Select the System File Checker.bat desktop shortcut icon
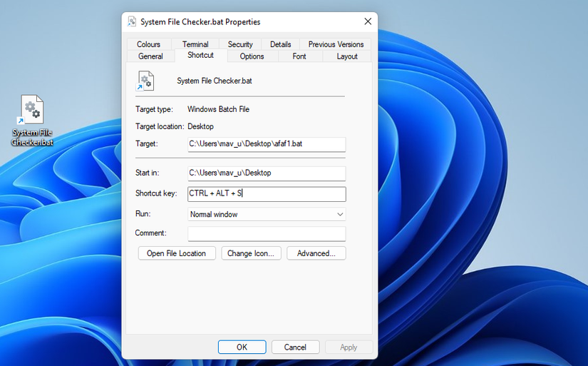The width and height of the screenshot is (588, 366). point(32,121)
